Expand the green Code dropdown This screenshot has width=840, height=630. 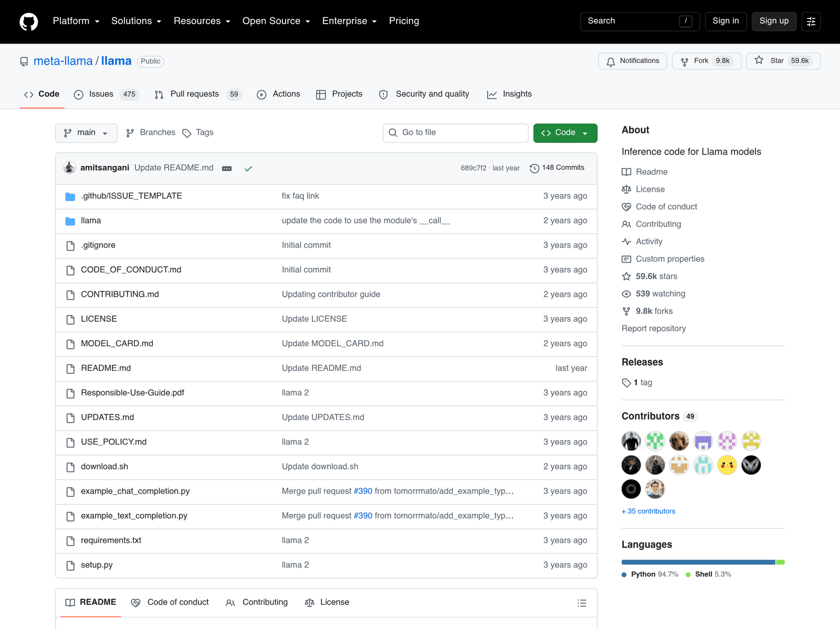point(565,133)
